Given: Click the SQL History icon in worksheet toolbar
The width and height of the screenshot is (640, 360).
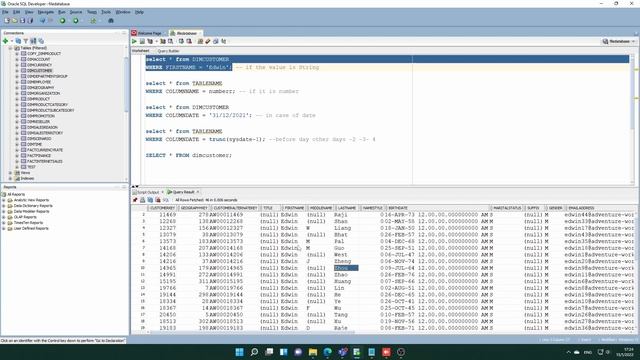Looking at the screenshot, I should point(216,41).
